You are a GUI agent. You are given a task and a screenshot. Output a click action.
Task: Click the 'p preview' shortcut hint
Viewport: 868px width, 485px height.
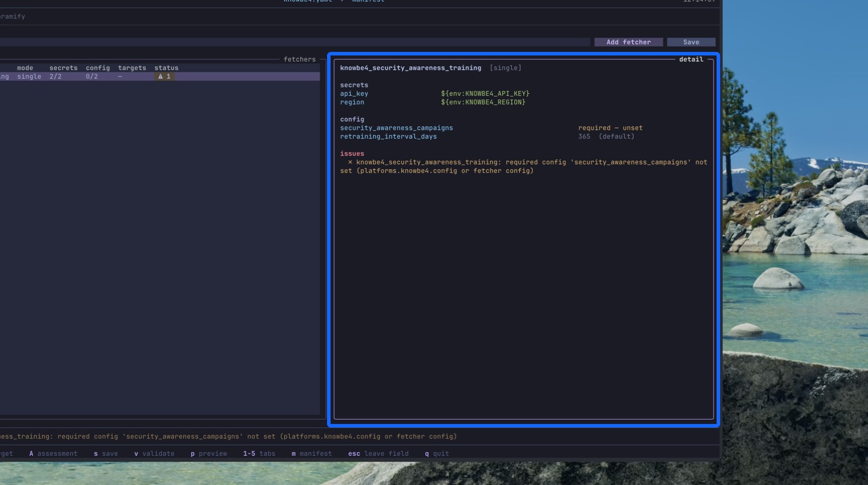coord(209,454)
